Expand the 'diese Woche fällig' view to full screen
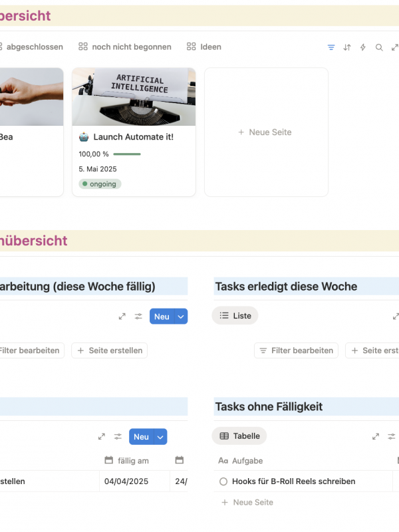Viewport: 399px width, 532px height. 122,317
